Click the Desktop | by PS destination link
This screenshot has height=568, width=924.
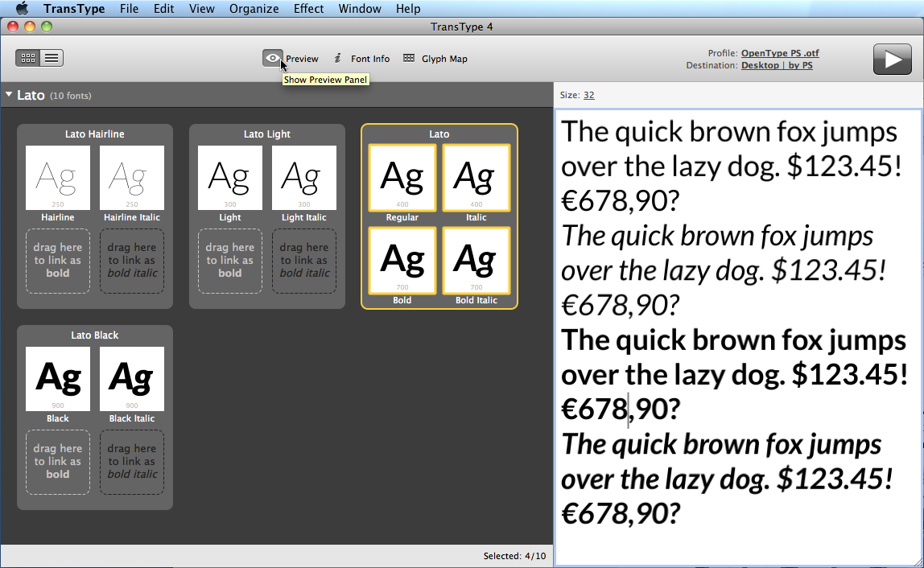(777, 65)
